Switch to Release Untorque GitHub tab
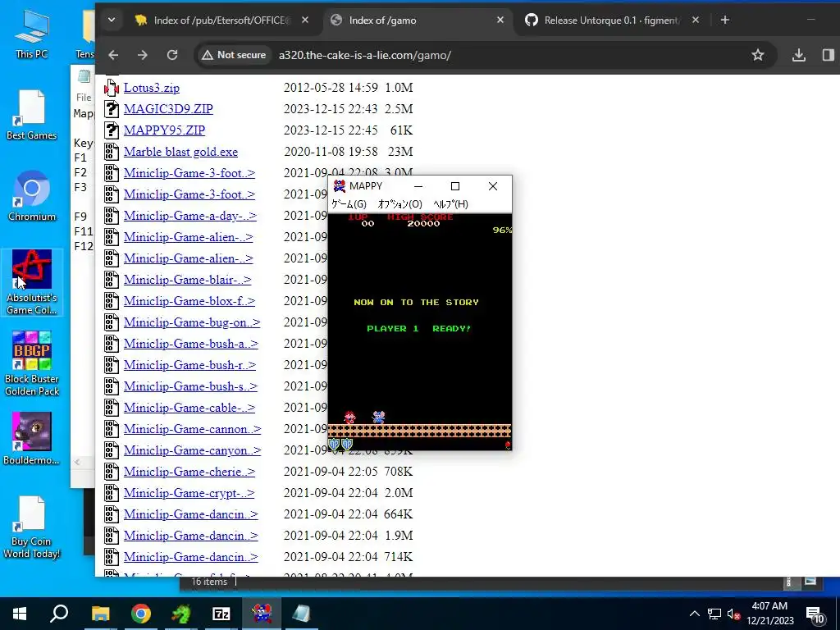This screenshot has height=630, width=840. (611, 20)
